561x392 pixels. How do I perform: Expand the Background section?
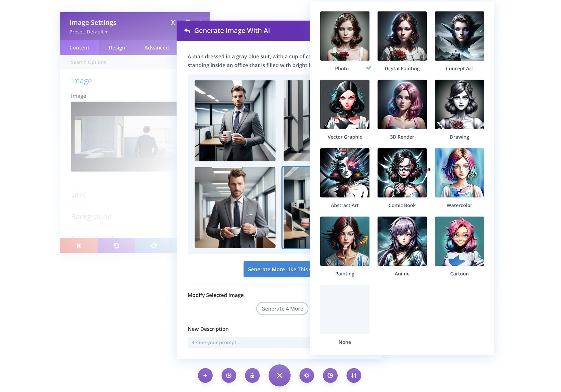click(x=91, y=216)
